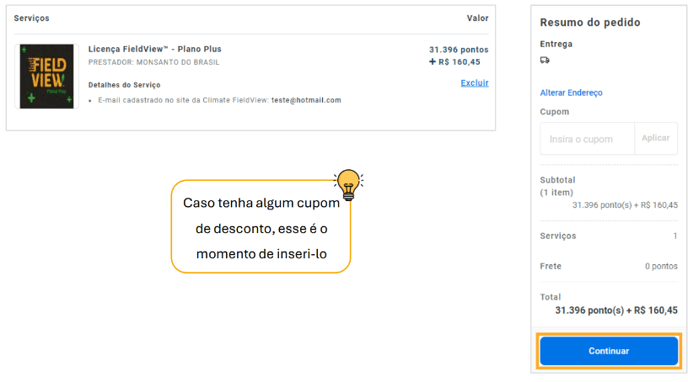Click the Excluir link to remove service

tap(474, 83)
